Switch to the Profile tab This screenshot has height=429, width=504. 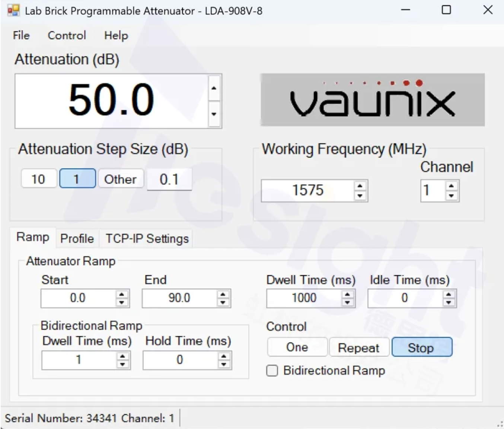click(x=77, y=238)
